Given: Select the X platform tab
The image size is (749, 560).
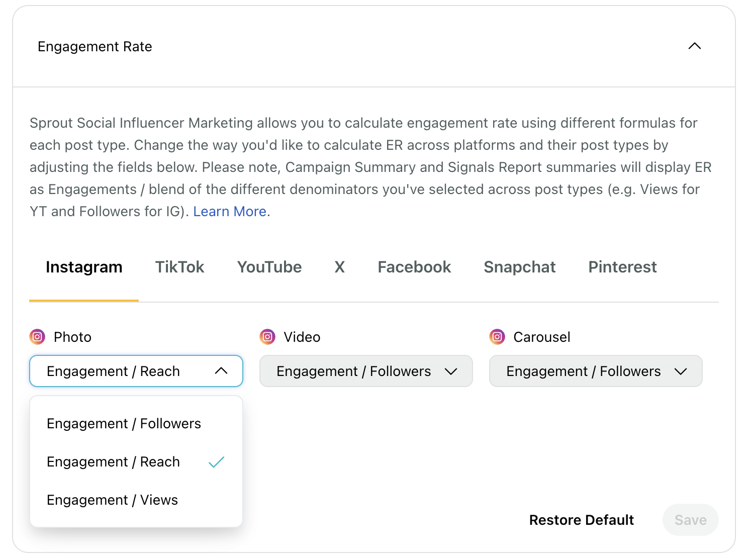Looking at the screenshot, I should pyautogui.click(x=340, y=267).
